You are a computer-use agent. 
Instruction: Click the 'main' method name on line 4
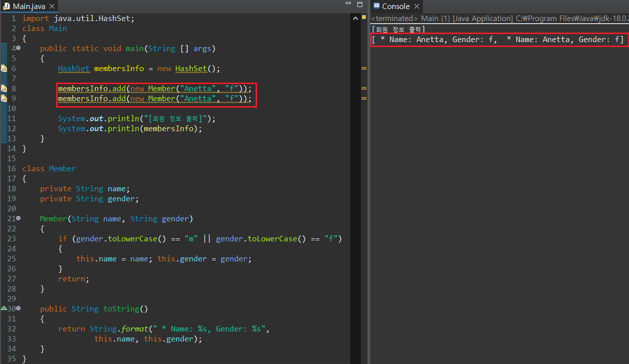pos(134,49)
